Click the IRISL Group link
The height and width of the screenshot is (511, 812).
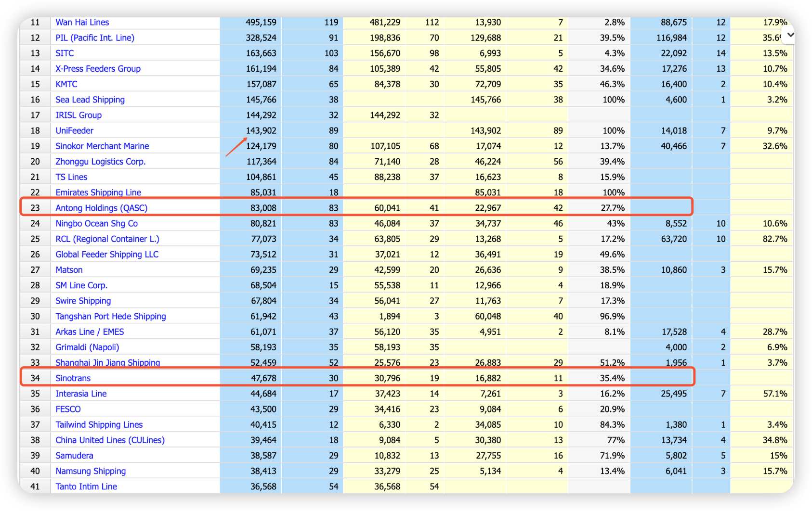tap(79, 115)
